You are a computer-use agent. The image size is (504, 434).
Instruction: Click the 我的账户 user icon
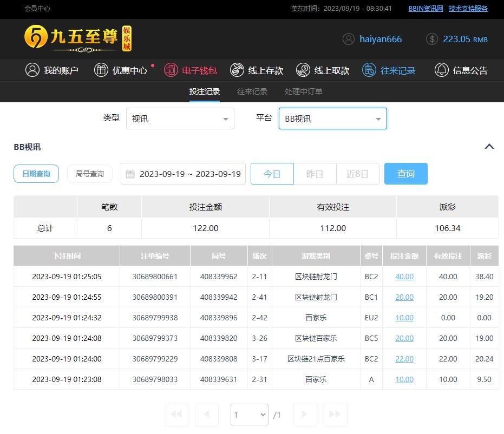coord(32,70)
